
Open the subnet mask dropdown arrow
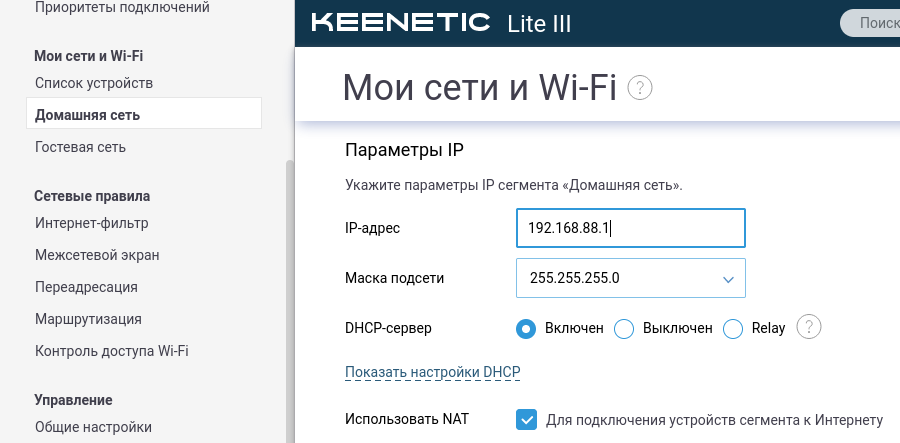click(x=728, y=279)
